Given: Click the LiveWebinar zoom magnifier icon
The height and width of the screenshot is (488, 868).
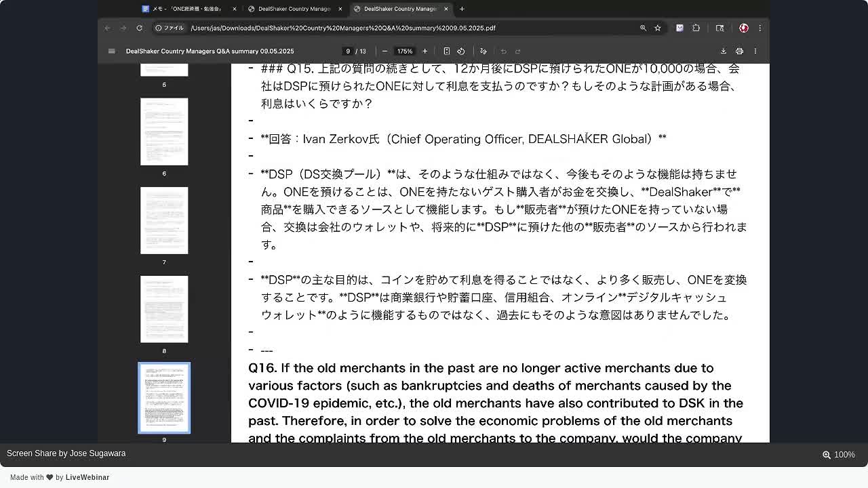Looking at the screenshot, I should tap(827, 455).
